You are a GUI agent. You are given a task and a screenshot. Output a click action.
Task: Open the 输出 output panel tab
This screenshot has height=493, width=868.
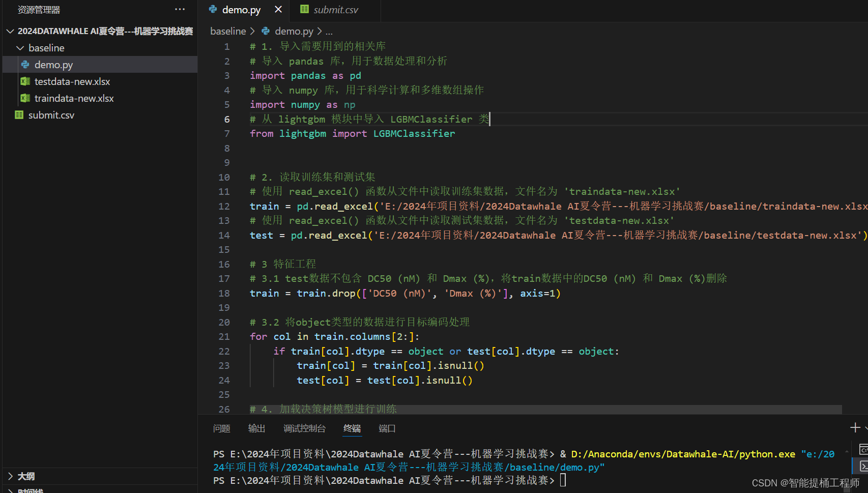pyautogui.click(x=256, y=428)
